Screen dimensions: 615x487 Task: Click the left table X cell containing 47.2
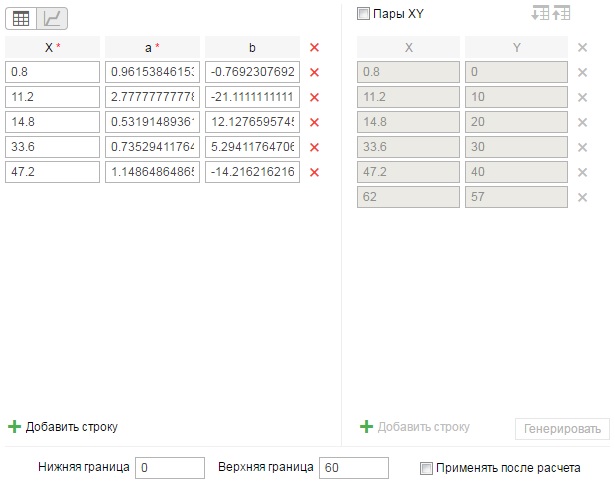tap(52, 172)
